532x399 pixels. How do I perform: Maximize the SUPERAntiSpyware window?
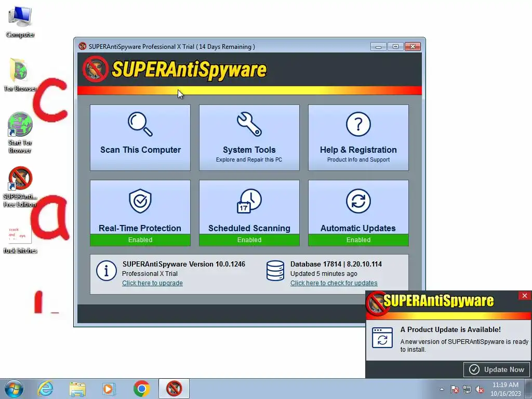click(x=395, y=46)
